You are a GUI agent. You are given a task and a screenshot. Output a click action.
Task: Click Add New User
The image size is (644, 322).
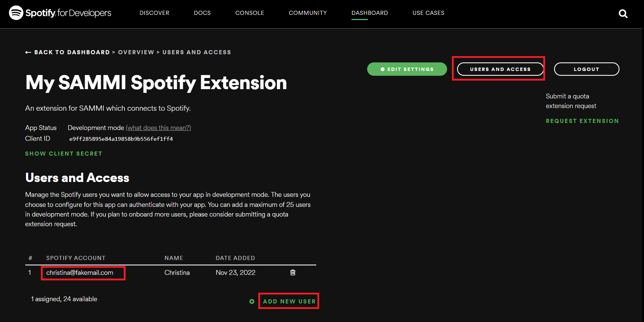[x=289, y=302]
